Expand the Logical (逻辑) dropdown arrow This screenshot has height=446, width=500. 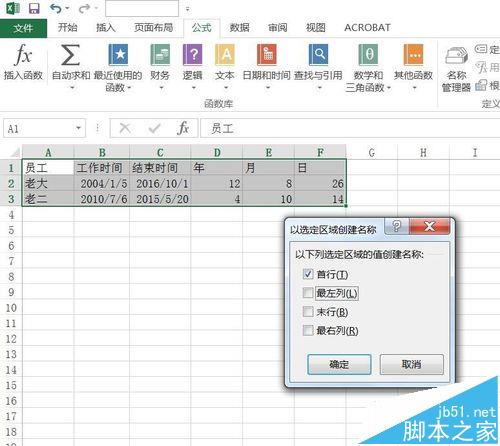(193, 88)
